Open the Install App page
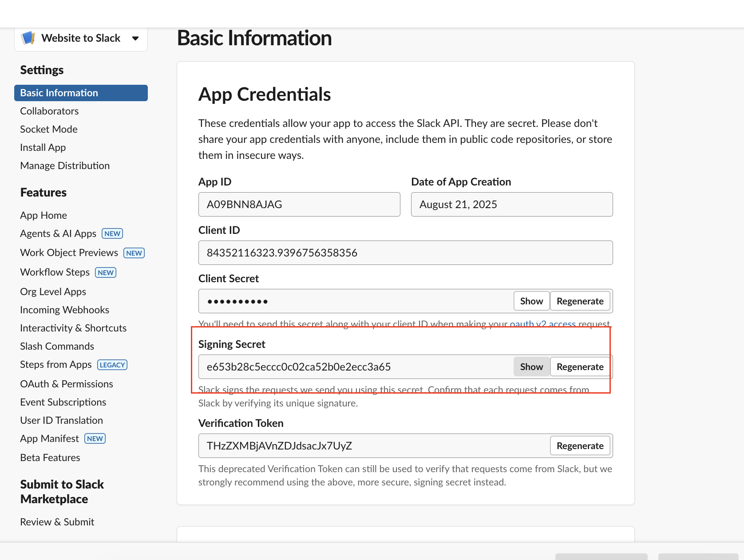This screenshot has width=744, height=560. coord(43,147)
